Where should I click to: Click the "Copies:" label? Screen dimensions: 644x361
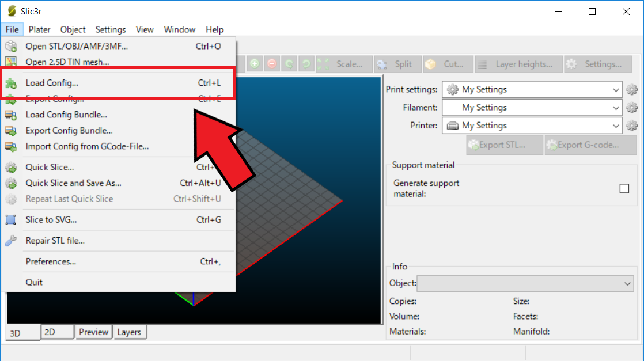(403, 302)
